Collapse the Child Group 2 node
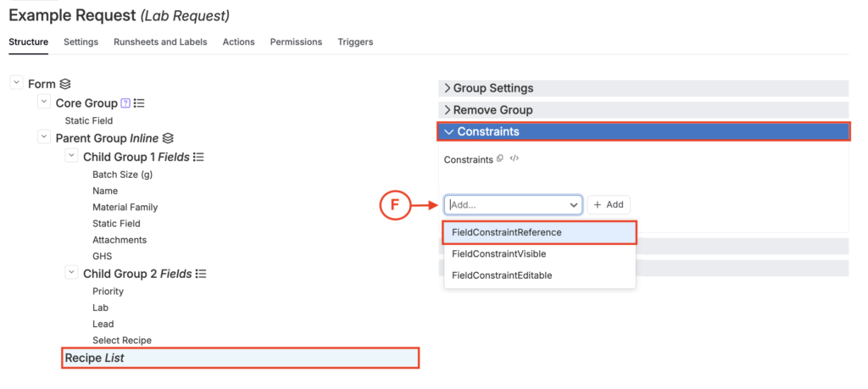The height and width of the screenshot is (389, 868). click(x=71, y=272)
